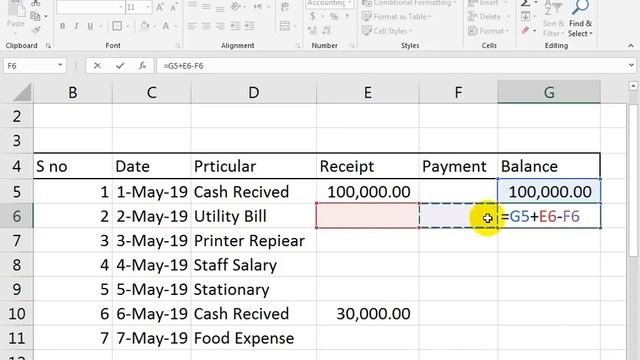The width and height of the screenshot is (640, 360).
Task: Click the Wrap Text icon
Action: click(284, 6)
